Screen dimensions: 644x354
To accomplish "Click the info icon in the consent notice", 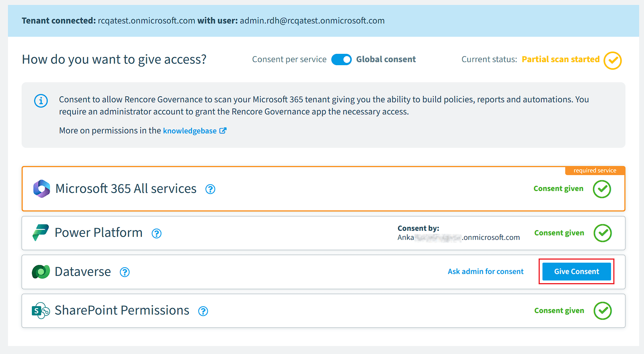I will pyautogui.click(x=41, y=101).
